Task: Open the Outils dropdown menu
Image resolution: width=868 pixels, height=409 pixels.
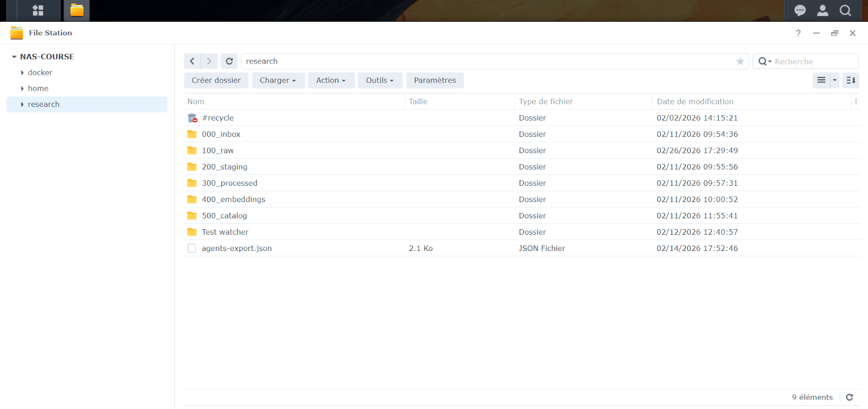Action: pos(380,80)
